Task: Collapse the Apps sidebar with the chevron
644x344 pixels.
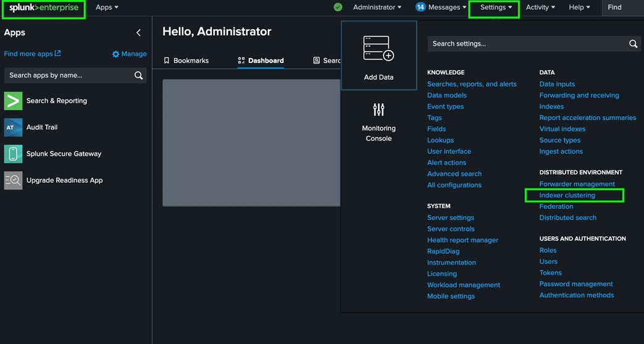Action: [x=139, y=33]
